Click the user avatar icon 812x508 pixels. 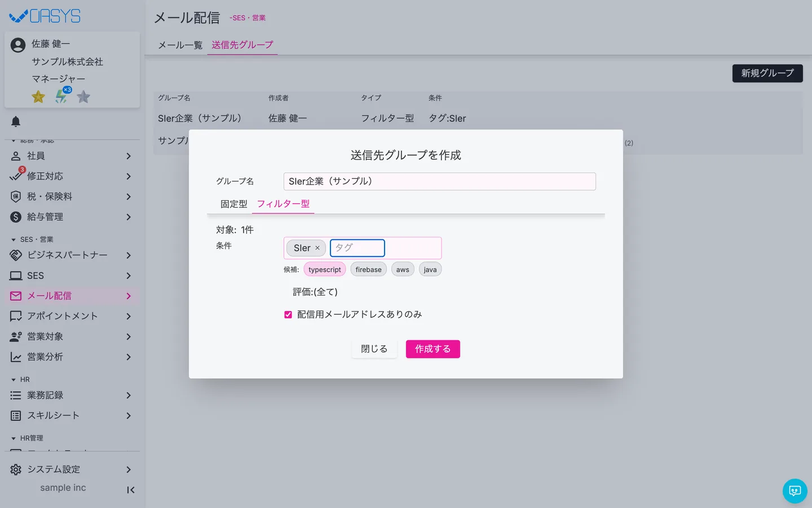18,45
